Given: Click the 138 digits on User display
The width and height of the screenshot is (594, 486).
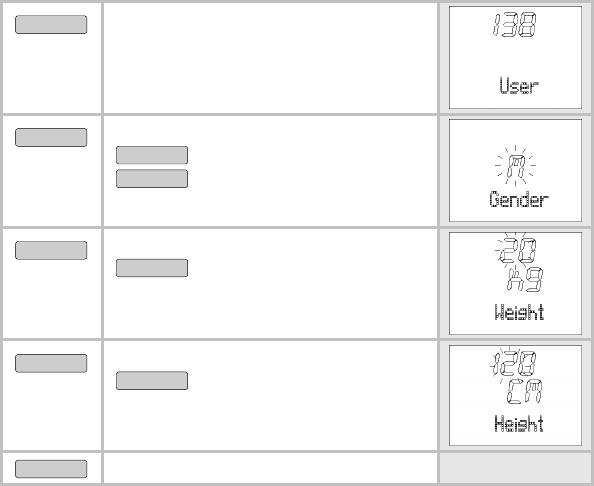Looking at the screenshot, I should pos(514,25).
